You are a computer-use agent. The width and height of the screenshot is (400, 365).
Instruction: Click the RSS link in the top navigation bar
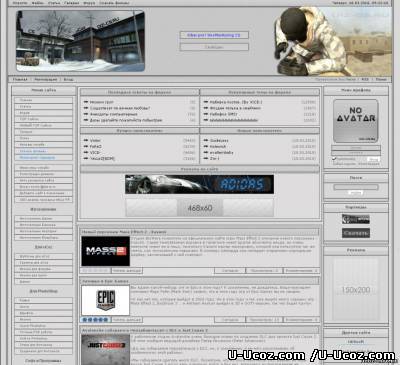[365, 79]
